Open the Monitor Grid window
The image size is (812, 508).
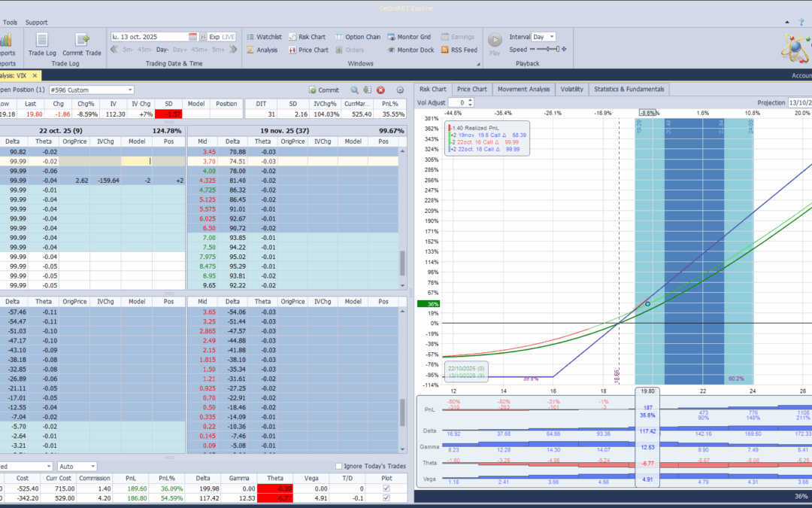[409, 37]
